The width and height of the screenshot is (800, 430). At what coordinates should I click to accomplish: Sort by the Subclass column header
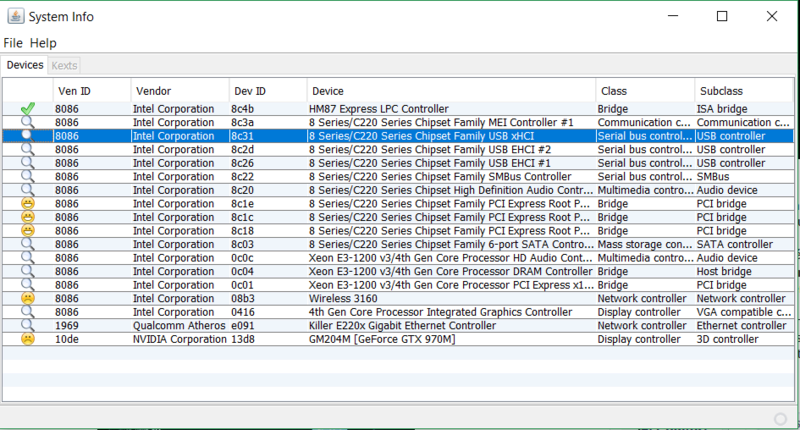click(744, 91)
